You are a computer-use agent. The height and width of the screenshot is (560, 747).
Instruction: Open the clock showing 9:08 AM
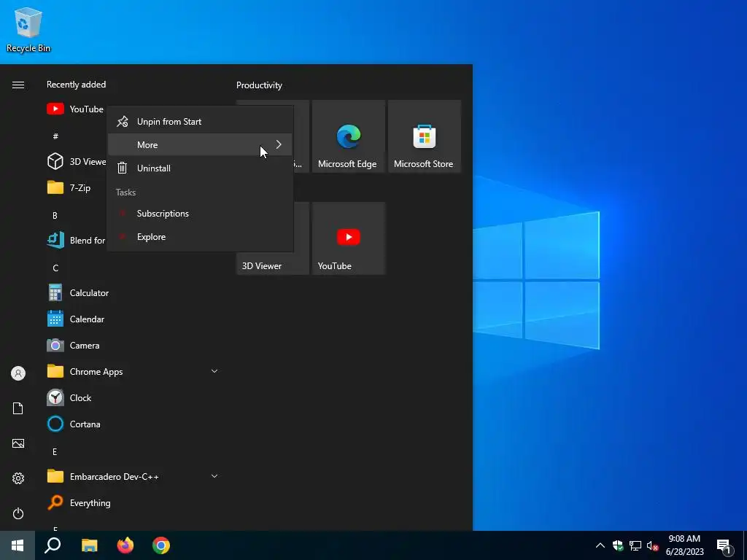pyautogui.click(x=684, y=545)
